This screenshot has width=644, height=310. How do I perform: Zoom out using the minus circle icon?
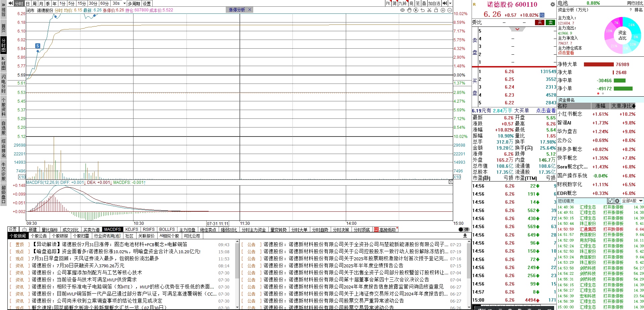449,10
